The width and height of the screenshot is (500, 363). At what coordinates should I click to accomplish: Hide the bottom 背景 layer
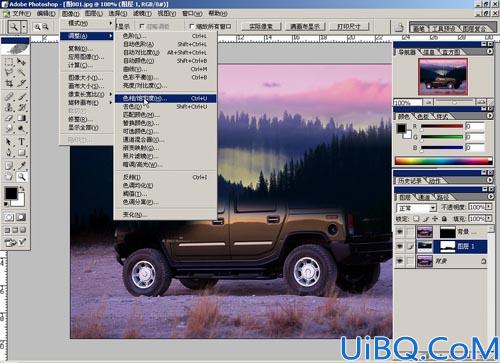tap(400, 261)
